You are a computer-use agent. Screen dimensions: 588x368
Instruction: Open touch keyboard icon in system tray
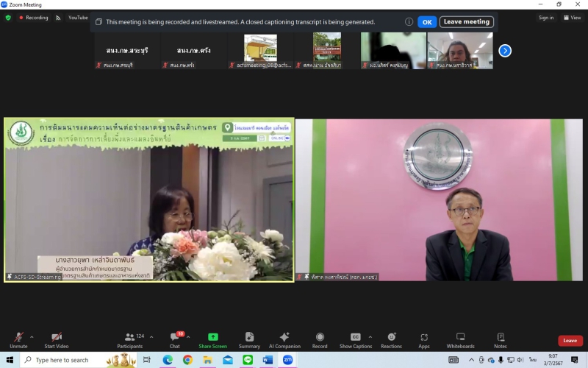pyautogui.click(x=453, y=360)
